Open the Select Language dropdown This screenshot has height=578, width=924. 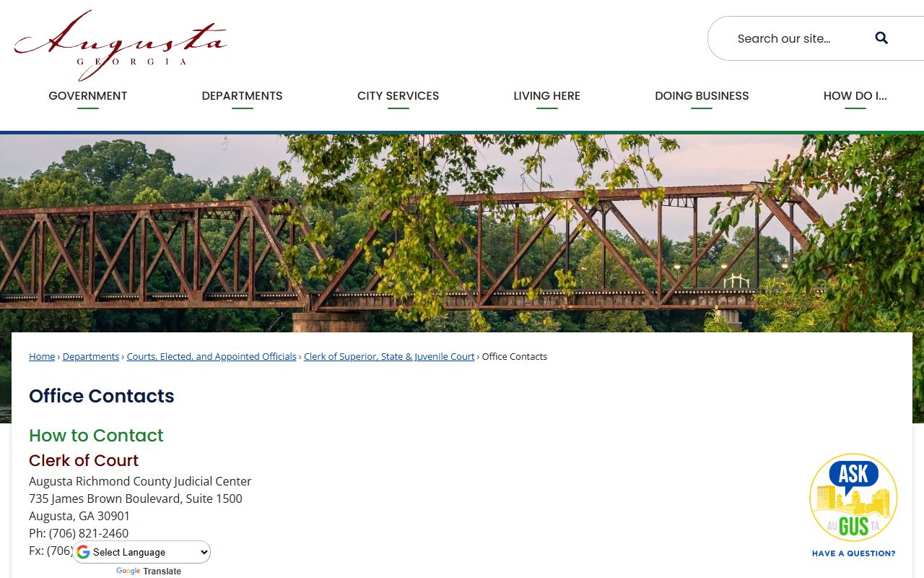(141, 553)
